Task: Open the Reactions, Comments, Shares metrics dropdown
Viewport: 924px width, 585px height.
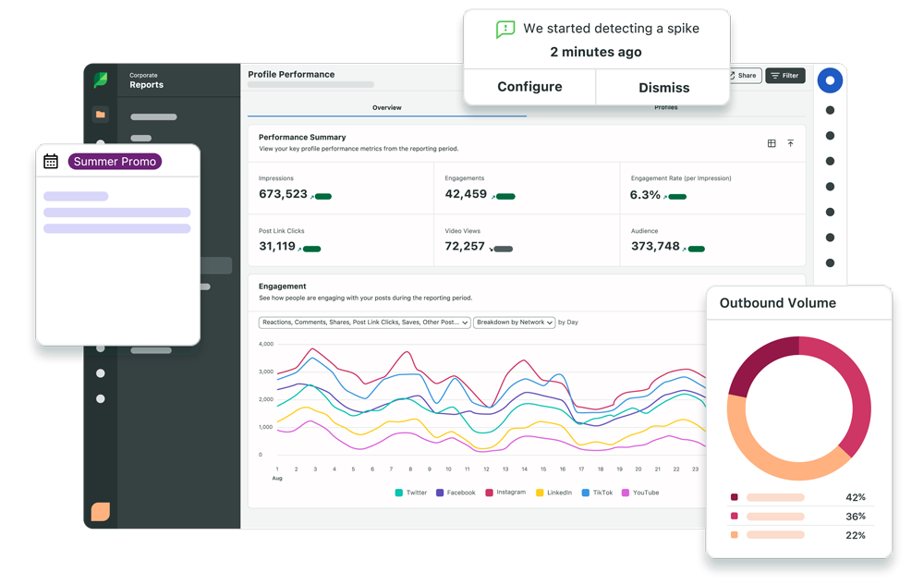Action: tap(364, 323)
